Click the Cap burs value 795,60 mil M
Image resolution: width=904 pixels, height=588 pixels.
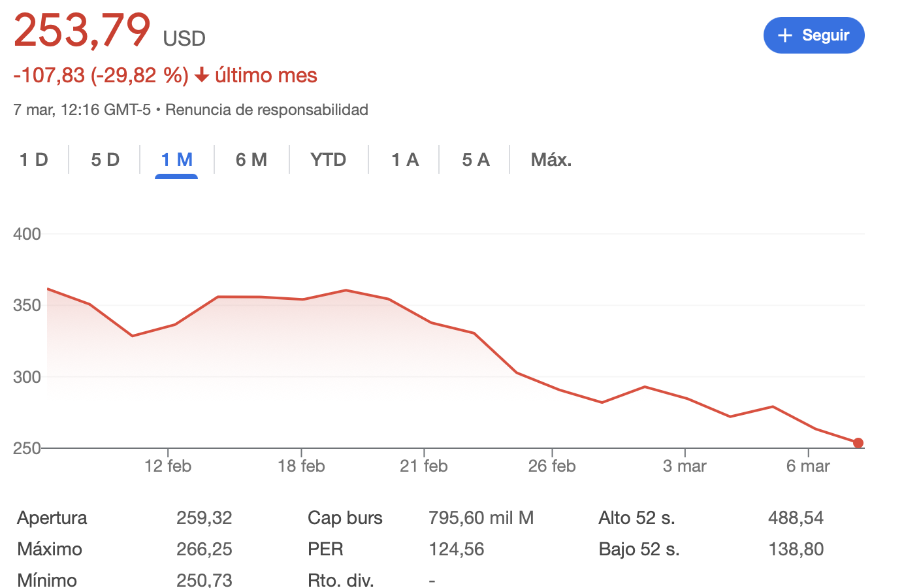[481, 518]
